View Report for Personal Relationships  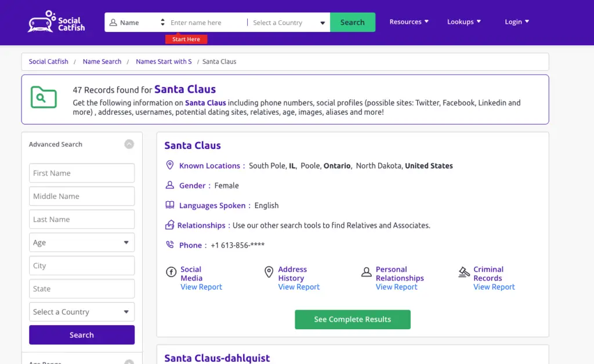[396, 287]
